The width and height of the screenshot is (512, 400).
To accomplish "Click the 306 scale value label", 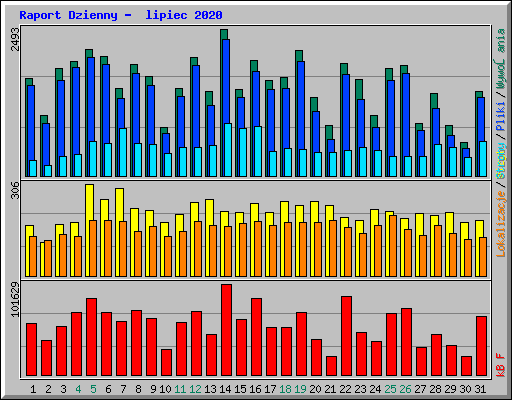I will (15, 190).
